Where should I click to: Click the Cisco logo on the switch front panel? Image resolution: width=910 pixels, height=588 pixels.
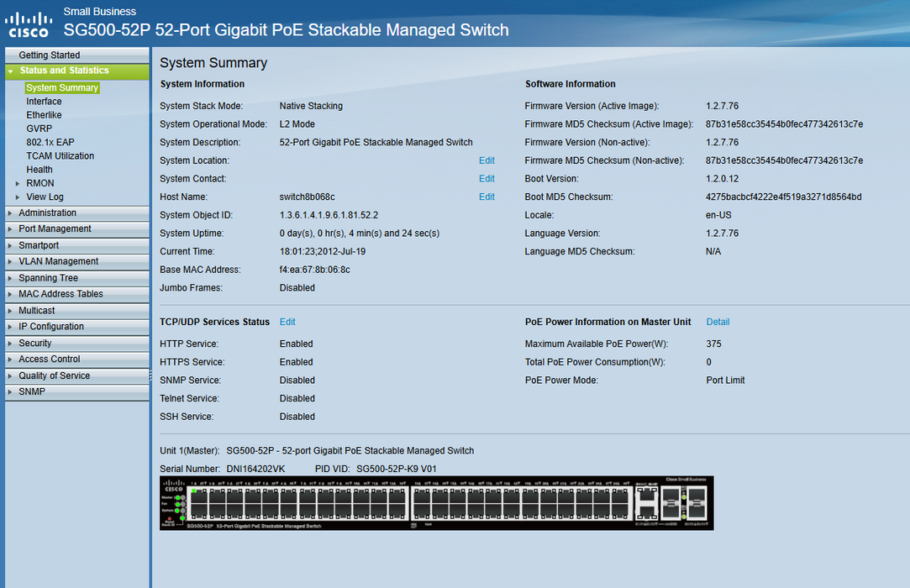click(x=174, y=486)
